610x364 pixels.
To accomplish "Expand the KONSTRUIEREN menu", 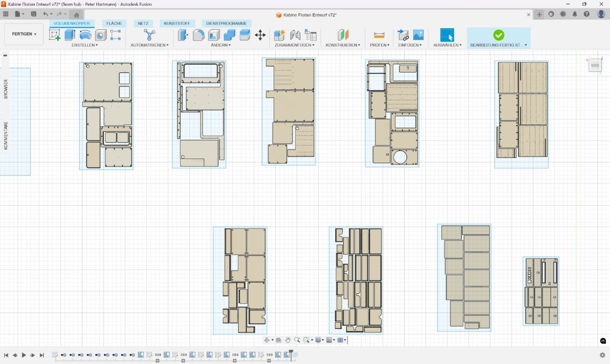I will (343, 45).
